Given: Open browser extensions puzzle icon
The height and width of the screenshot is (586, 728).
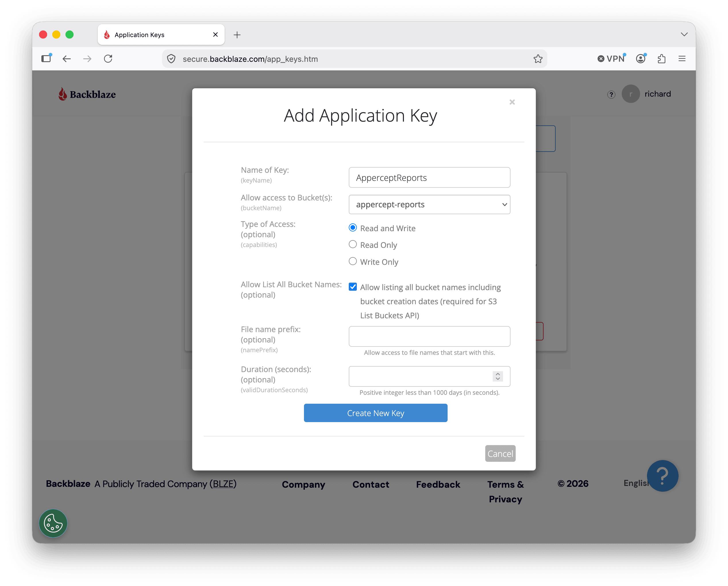Looking at the screenshot, I should 661,59.
